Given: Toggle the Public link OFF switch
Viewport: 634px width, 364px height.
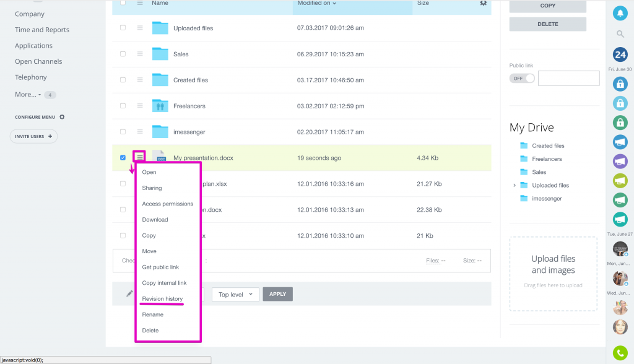Looking at the screenshot, I should coord(522,78).
